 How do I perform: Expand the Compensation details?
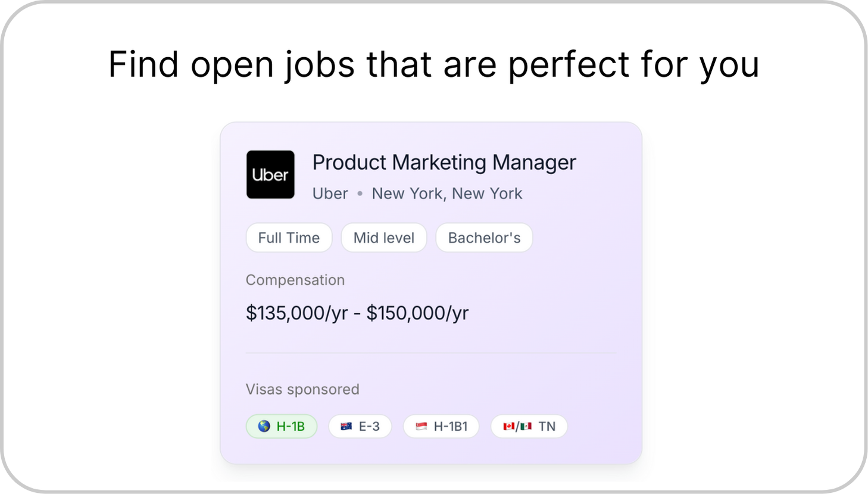295,280
